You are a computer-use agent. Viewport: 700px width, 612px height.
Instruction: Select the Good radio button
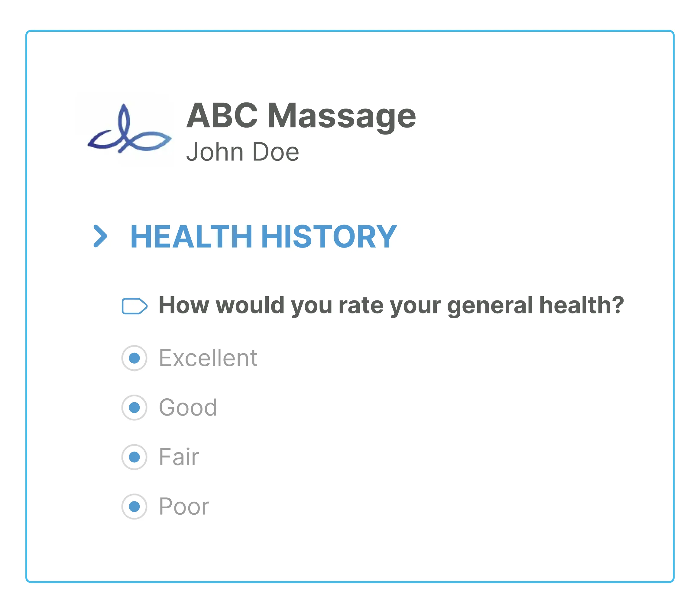[134, 407]
